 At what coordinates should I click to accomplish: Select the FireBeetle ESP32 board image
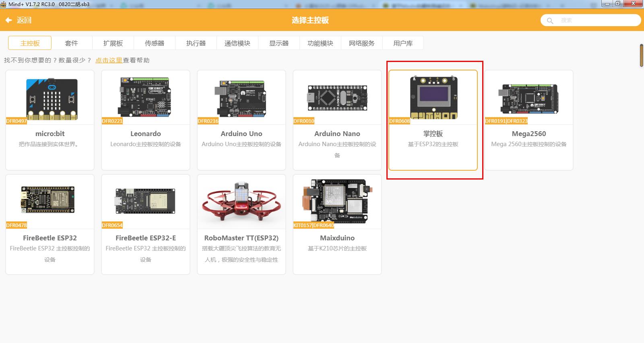pos(48,200)
